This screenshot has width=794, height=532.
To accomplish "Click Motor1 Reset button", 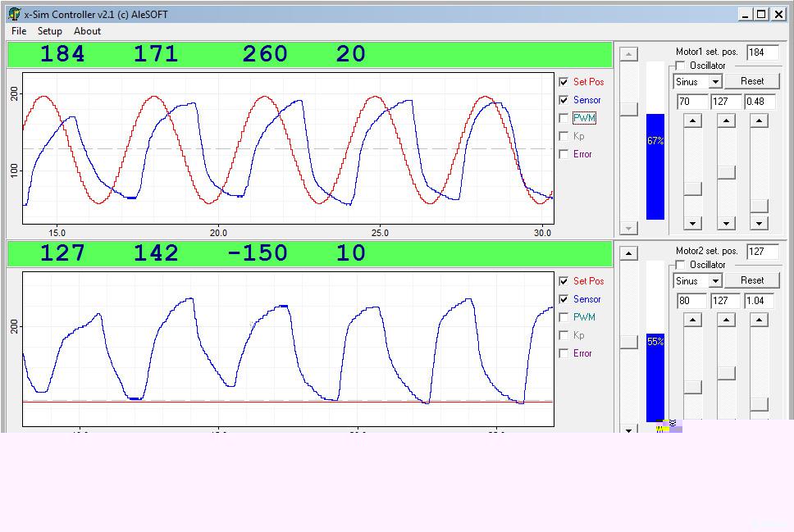I will [751, 81].
